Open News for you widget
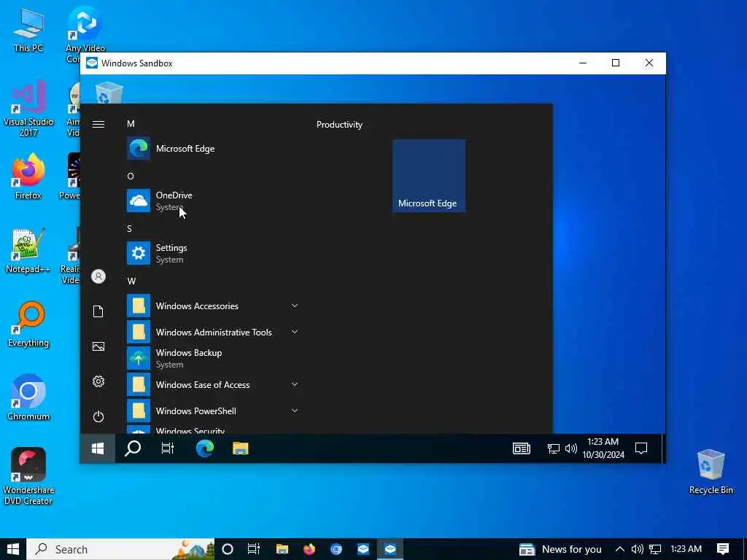This screenshot has width=747, height=560. (x=560, y=549)
